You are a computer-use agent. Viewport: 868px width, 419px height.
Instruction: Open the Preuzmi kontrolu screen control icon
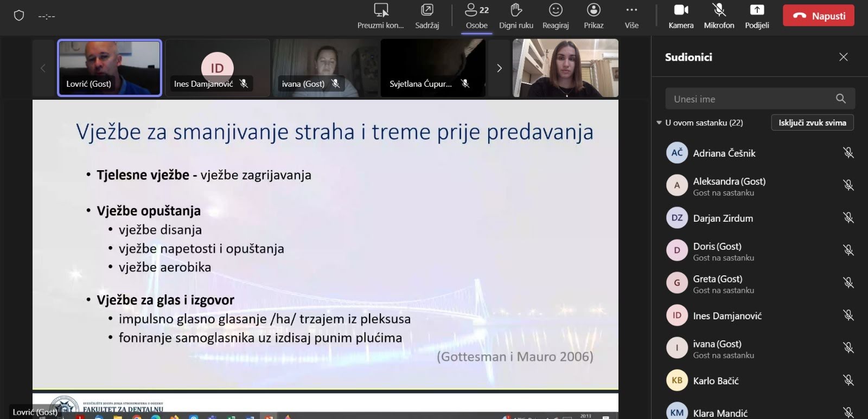coord(381,10)
